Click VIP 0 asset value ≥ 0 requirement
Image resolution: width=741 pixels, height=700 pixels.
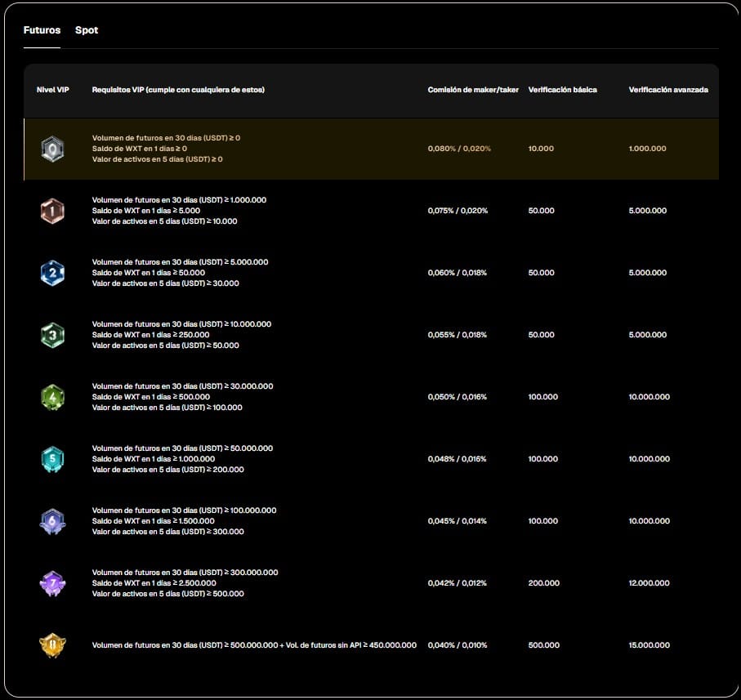158,159
